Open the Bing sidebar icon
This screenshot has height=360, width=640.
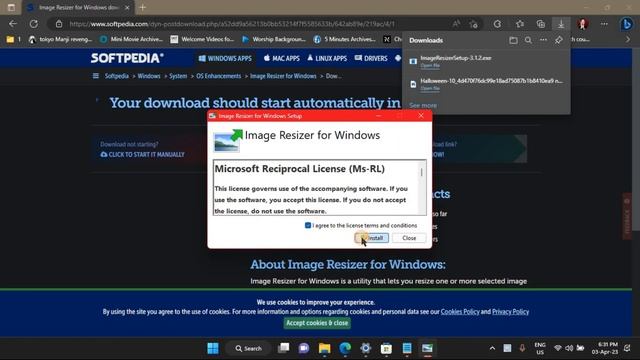[x=627, y=24]
